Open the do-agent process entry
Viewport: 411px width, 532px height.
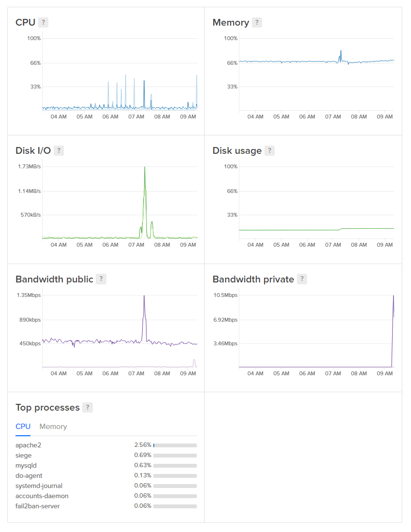[x=28, y=475]
